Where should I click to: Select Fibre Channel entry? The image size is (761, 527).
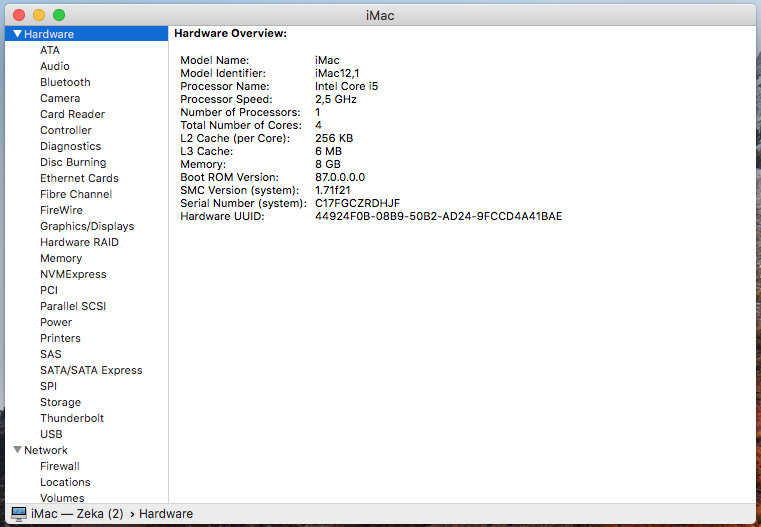click(76, 194)
